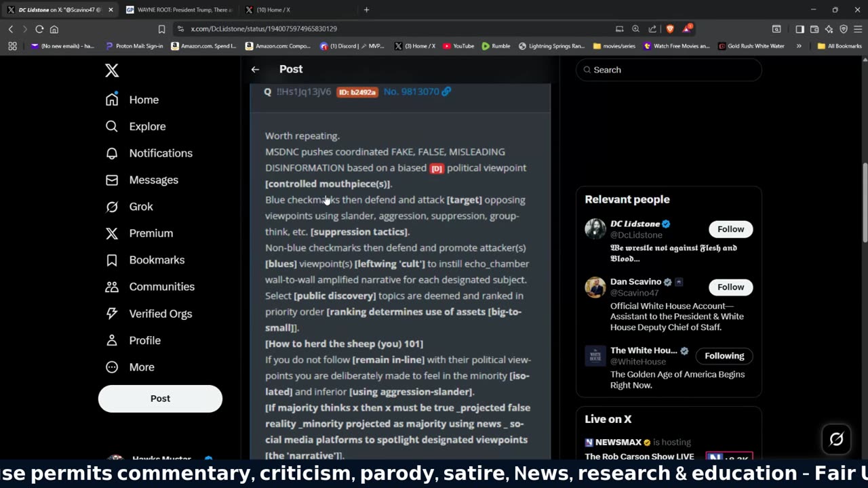Viewport: 868px width, 488px height.
Task: Open Verified Orgs in the sidebar
Action: 149,314
